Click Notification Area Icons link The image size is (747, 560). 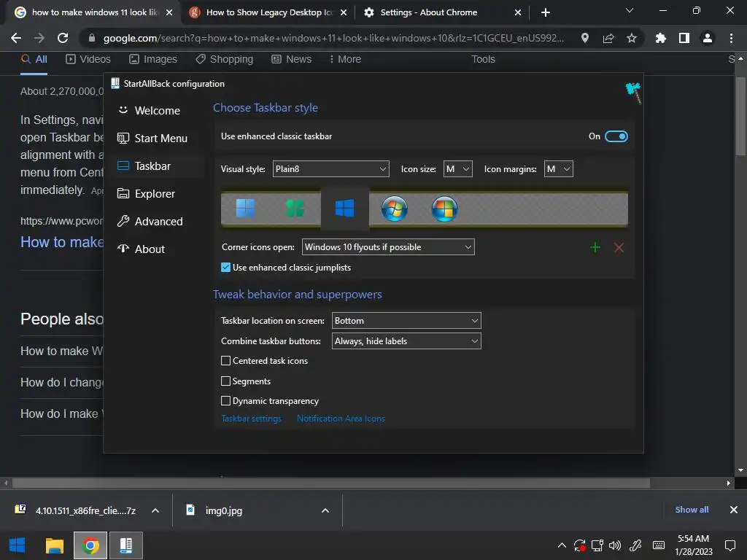pyautogui.click(x=341, y=419)
